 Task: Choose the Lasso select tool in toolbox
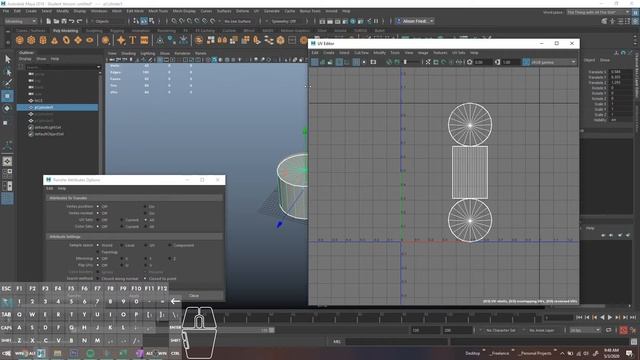[x=7, y=72]
